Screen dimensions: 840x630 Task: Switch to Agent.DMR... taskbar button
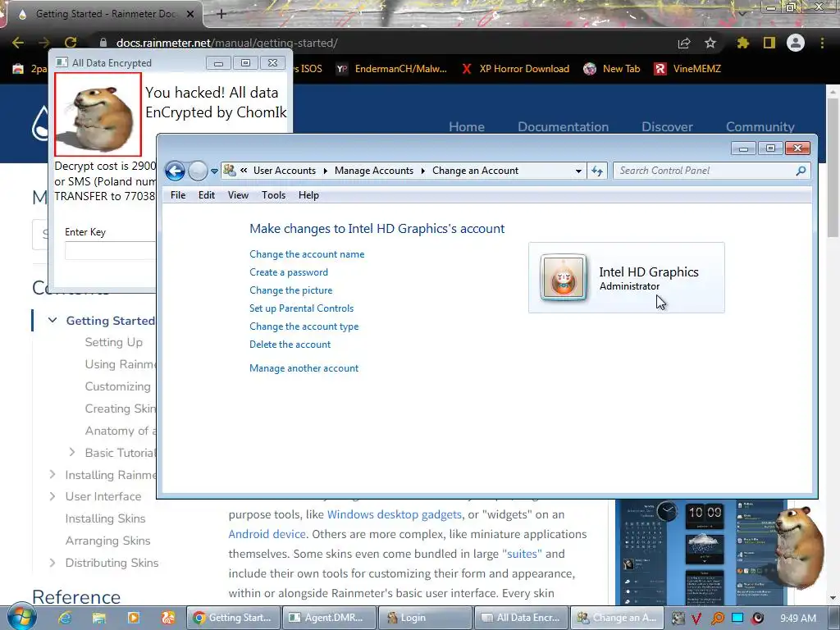tap(329, 618)
